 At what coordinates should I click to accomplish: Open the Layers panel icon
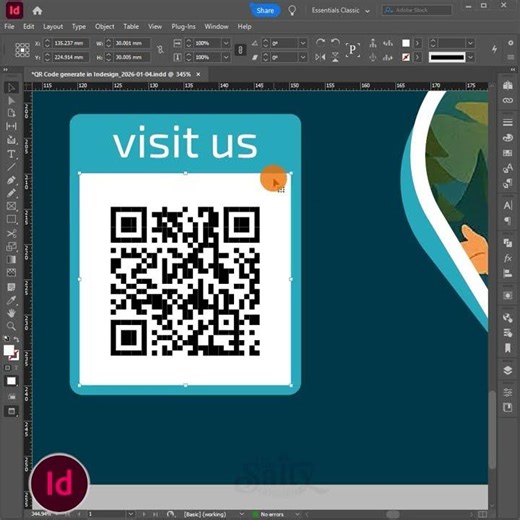point(508,370)
